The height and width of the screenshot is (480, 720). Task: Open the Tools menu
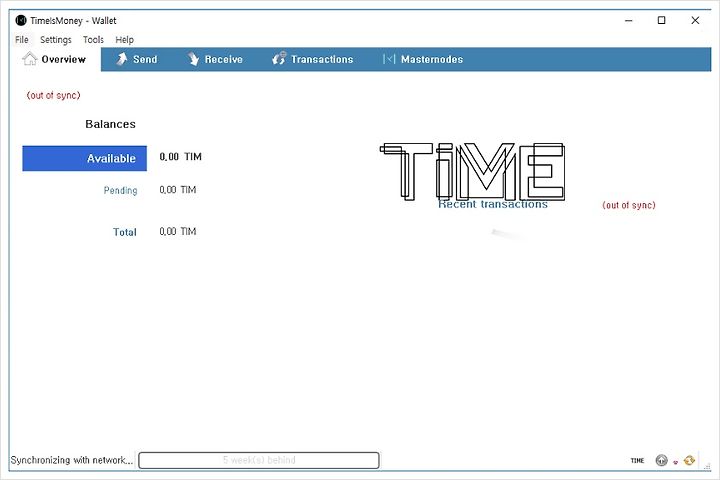click(x=93, y=40)
